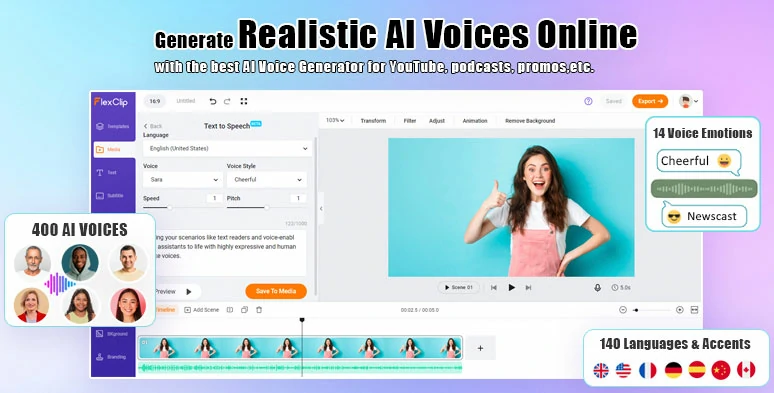Click the Save To Media button
774x393 pixels.
[x=276, y=291]
